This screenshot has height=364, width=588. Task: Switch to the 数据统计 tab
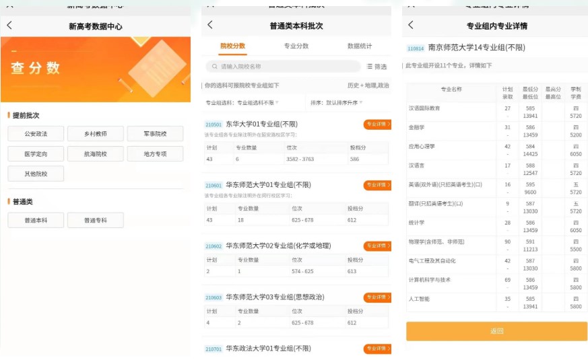click(359, 46)
